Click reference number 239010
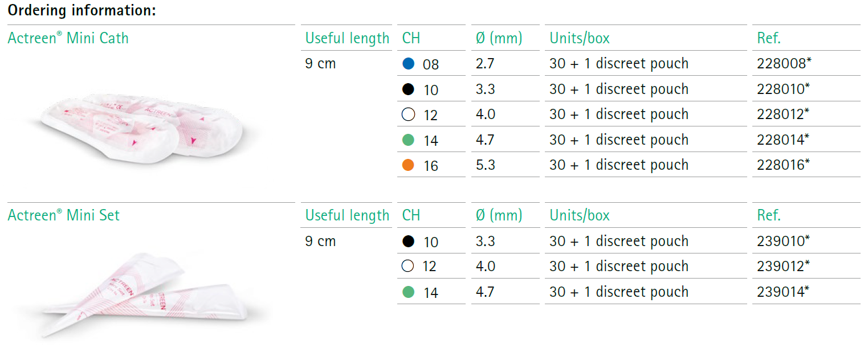Screen dimensions: 868x360 coord(783,241)
